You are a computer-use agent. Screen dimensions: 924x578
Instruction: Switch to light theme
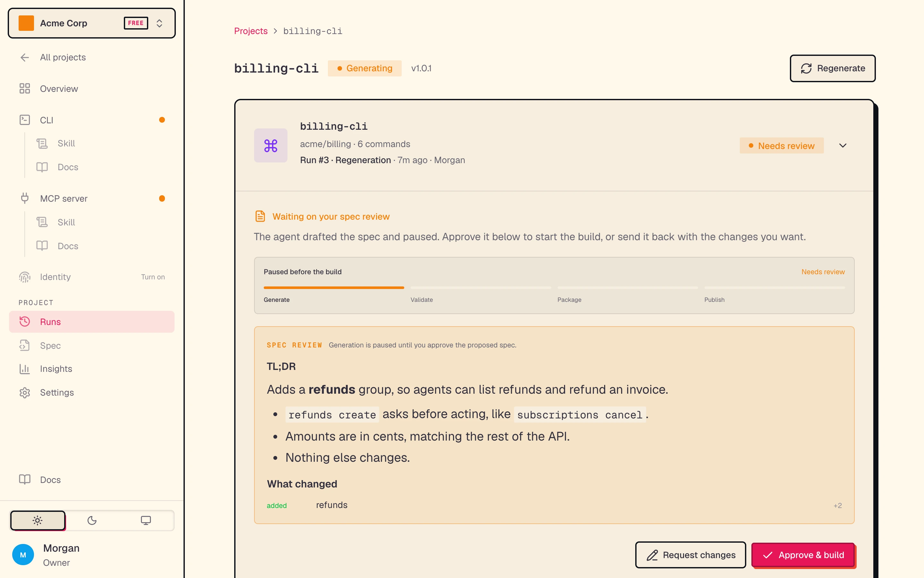(38, 520)
